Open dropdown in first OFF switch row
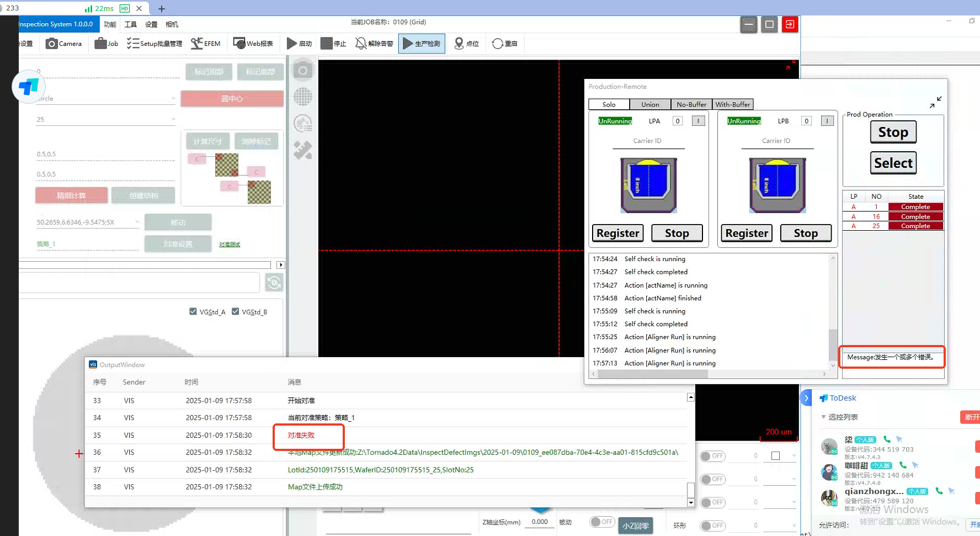Image resolution: width=980 pixels, height=536 pixels. point(794,456)
